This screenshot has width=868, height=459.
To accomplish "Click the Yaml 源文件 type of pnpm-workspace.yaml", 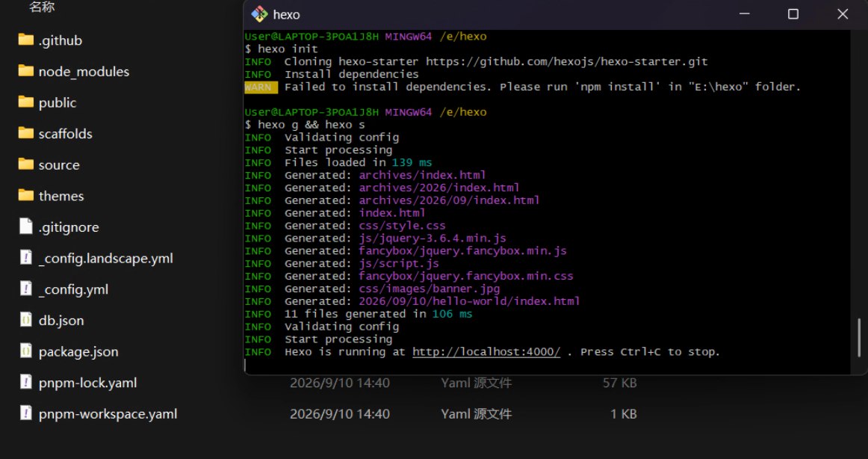I will tap(476, 413).
